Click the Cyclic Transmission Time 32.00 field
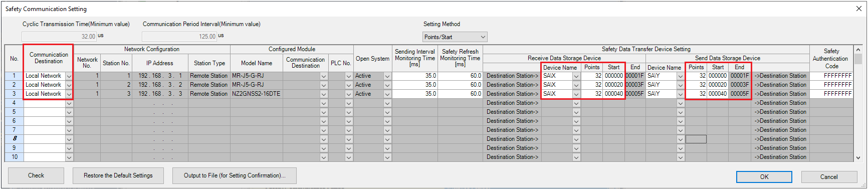Viewport: 868px width, 190px height. [x=59, y=37]
